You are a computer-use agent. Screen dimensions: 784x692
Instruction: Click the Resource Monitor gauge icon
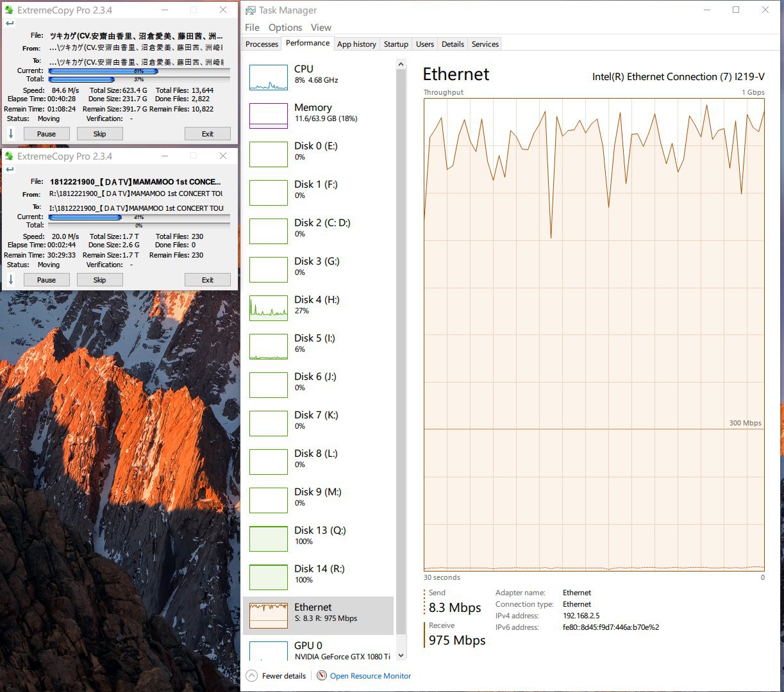tap(322, 675)
